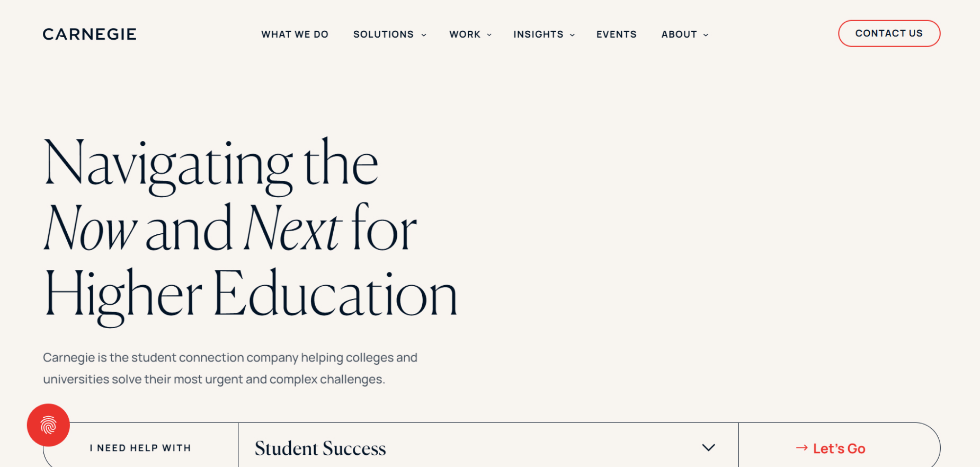Click the CARNEGIE logo
Screen dimensions: 980x467
coord(89,33)
